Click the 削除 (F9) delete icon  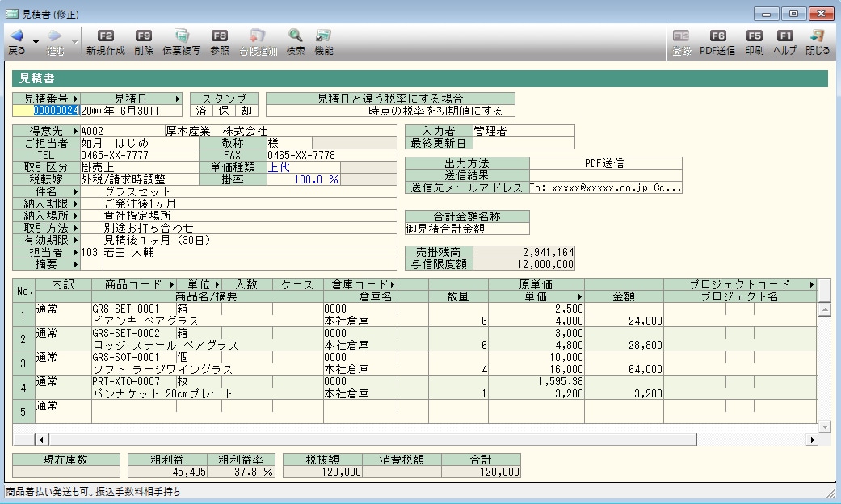[x=144, y=36]
